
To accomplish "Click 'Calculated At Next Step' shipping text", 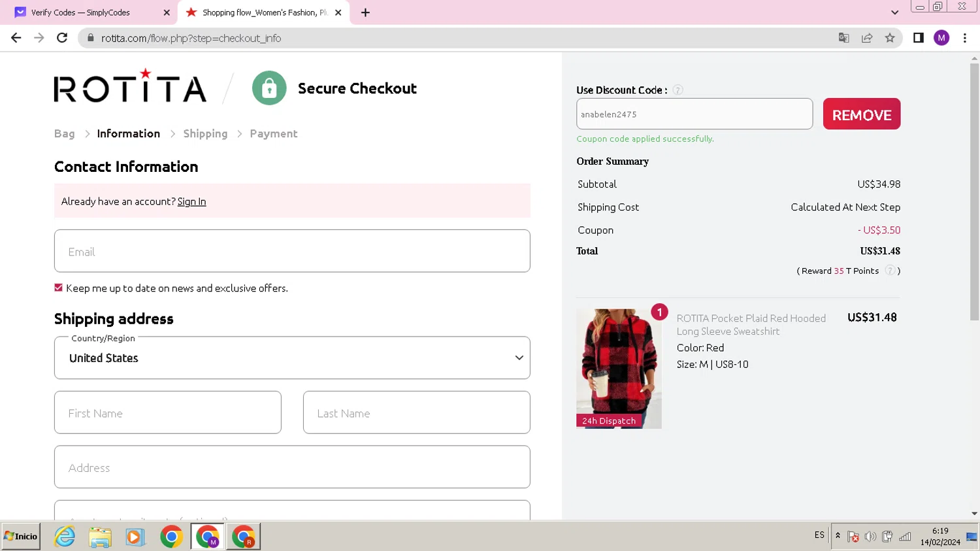I will coord(845,207).
